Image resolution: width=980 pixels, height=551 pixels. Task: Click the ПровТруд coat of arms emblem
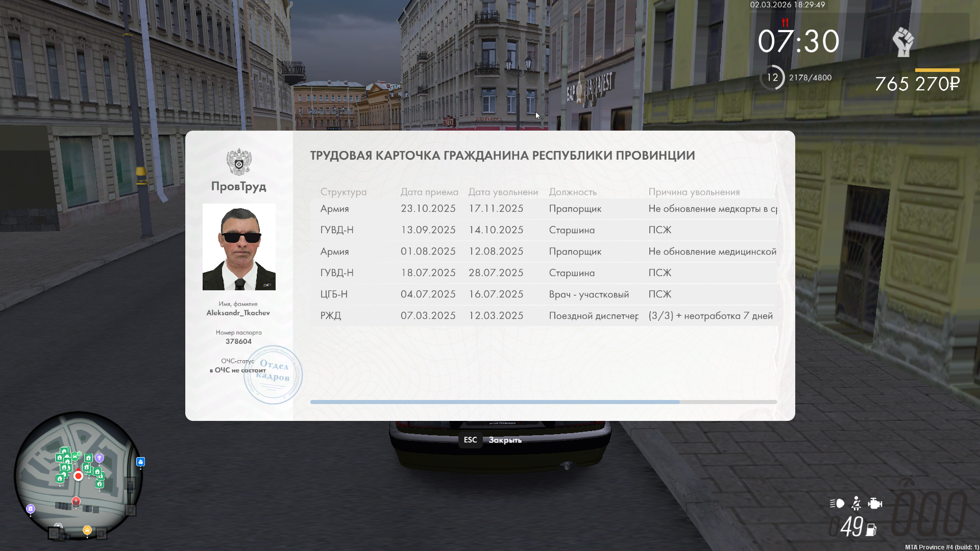click(x=239, y=162)
